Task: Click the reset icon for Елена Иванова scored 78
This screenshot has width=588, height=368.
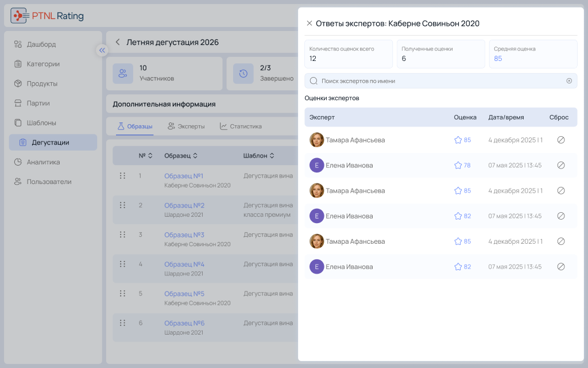Action: (x=560, y=165)
